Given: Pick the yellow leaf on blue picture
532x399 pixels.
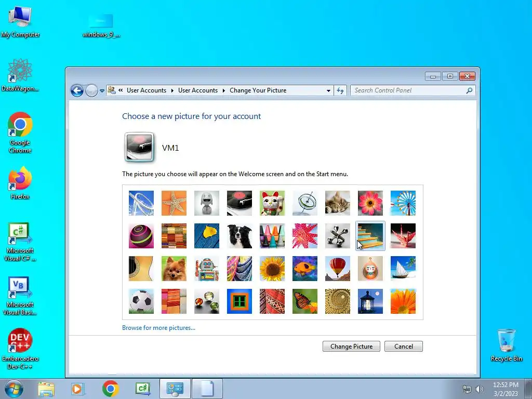Looking at the screenshot, I should coord(207,236).
